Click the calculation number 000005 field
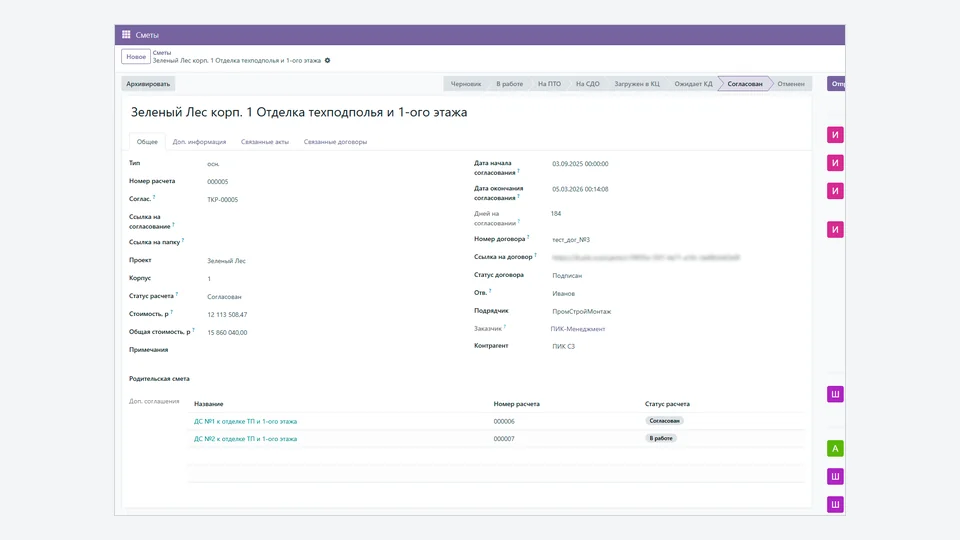The width and height of the screenshot is (960, 540). (217, 182)
